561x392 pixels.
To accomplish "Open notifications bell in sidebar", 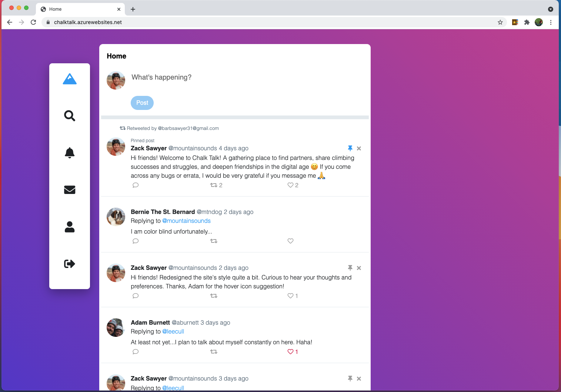I will [70, 153].
